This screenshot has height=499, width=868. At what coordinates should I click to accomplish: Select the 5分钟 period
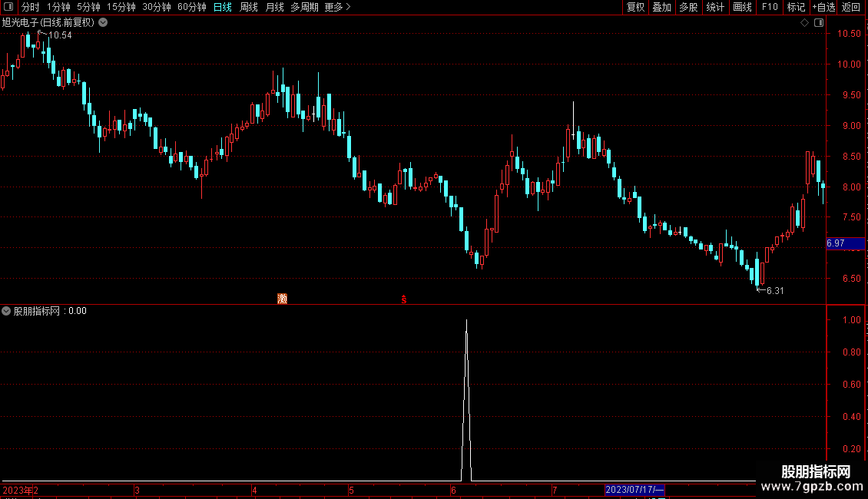(88, 7)
